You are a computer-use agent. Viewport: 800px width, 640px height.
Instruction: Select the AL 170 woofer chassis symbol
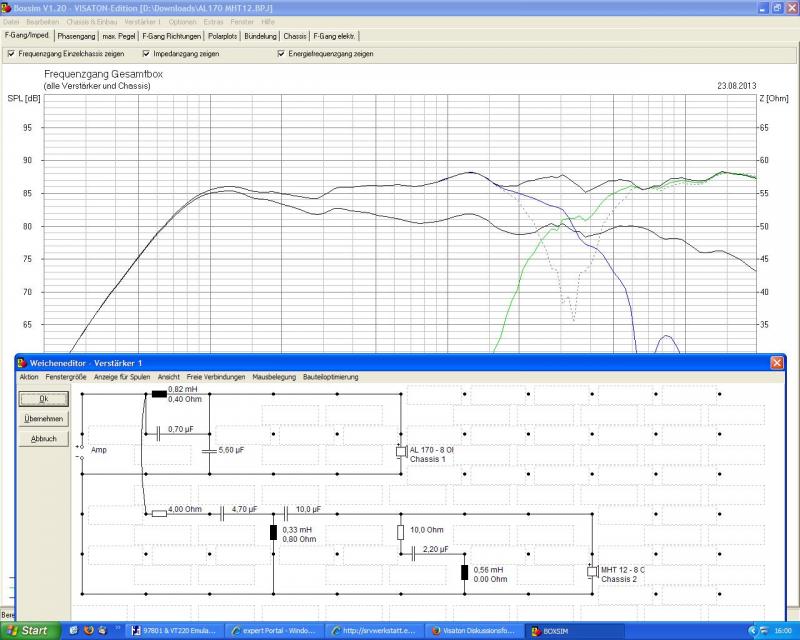pyautogui.click(x=400, y=452)
